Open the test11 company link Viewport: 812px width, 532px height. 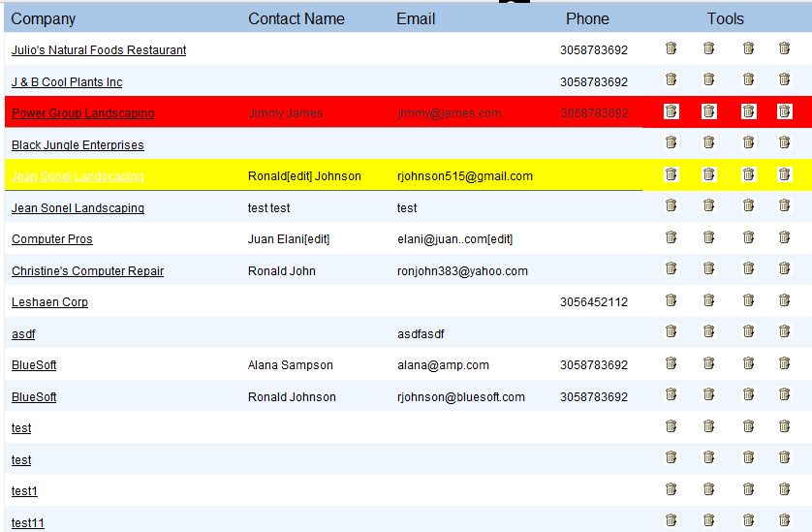pyautogui.click(x=28, y=522)
